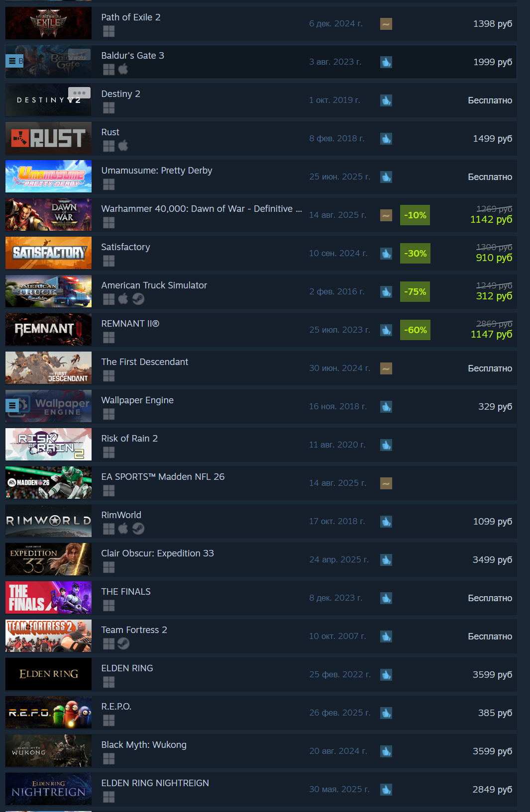Click the wishlist menu icon on Wallpaper Engine thumbnail
The image size is (530, 812).
coord(12,406)
